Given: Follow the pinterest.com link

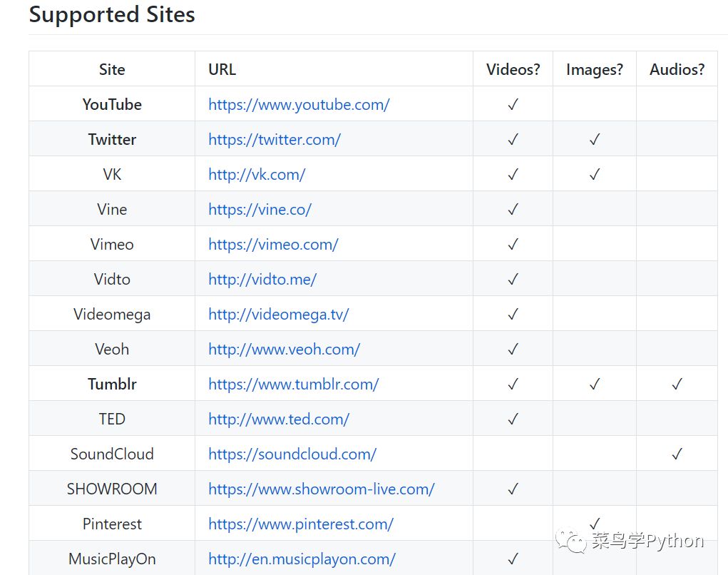Looking at the screenshot, I should click(x=301, y=524).
